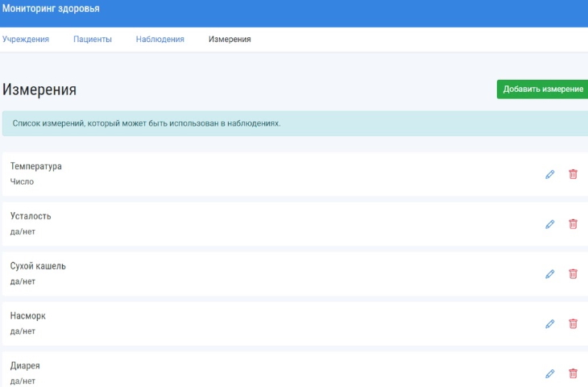Click pencil icon for Усталость
Screen dimensions: 588x387
[550, 224]
